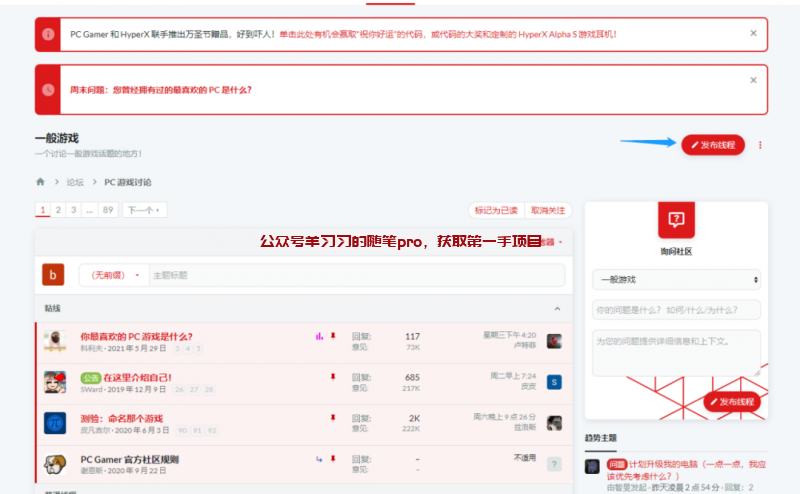Dismiss the weekend question notice
This screenshot has height=494, width=800.
[753, 80]
